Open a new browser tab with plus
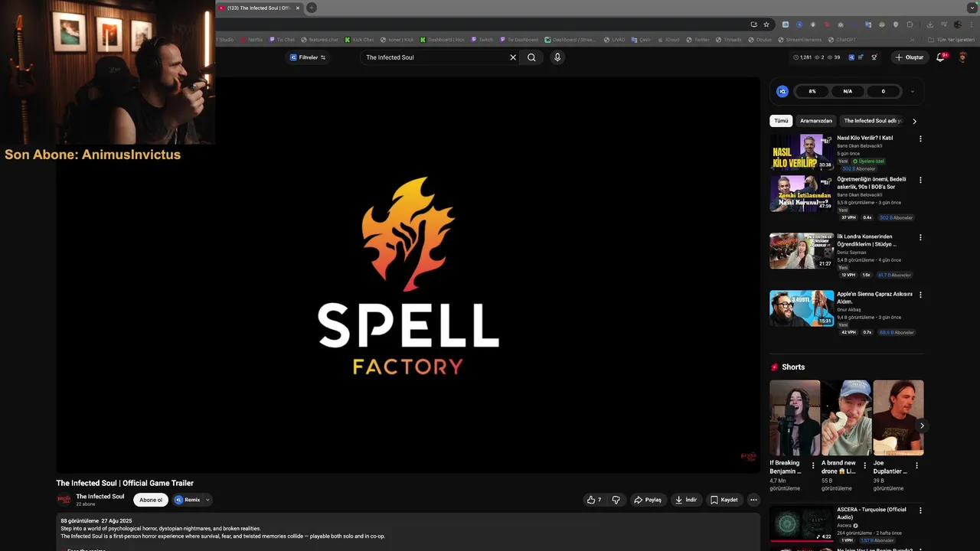The height and width of the screenshot is (551, 980). [x=312, y=8]
